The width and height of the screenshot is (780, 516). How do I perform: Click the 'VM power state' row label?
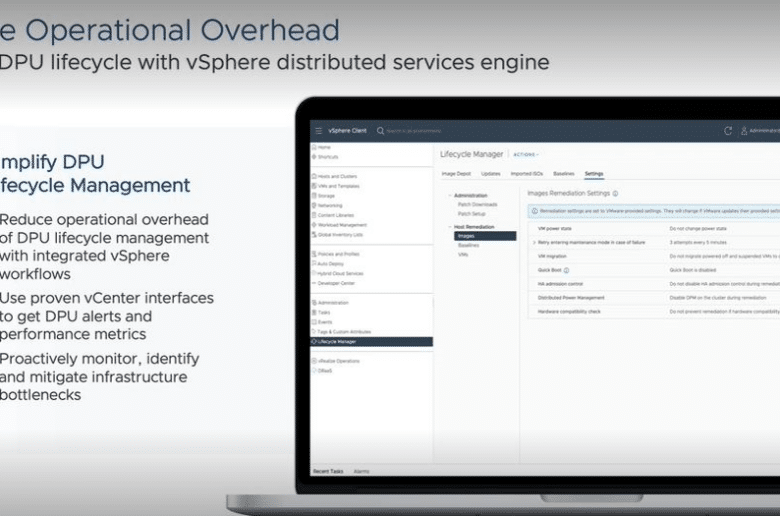click(x=555, y=228)
